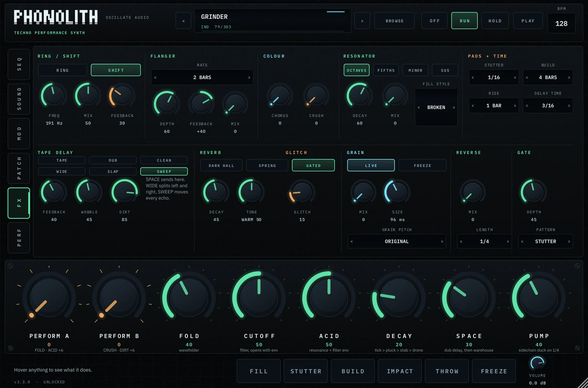
Task: Enable the grain FREEZE mode
Action: [422, 165]
